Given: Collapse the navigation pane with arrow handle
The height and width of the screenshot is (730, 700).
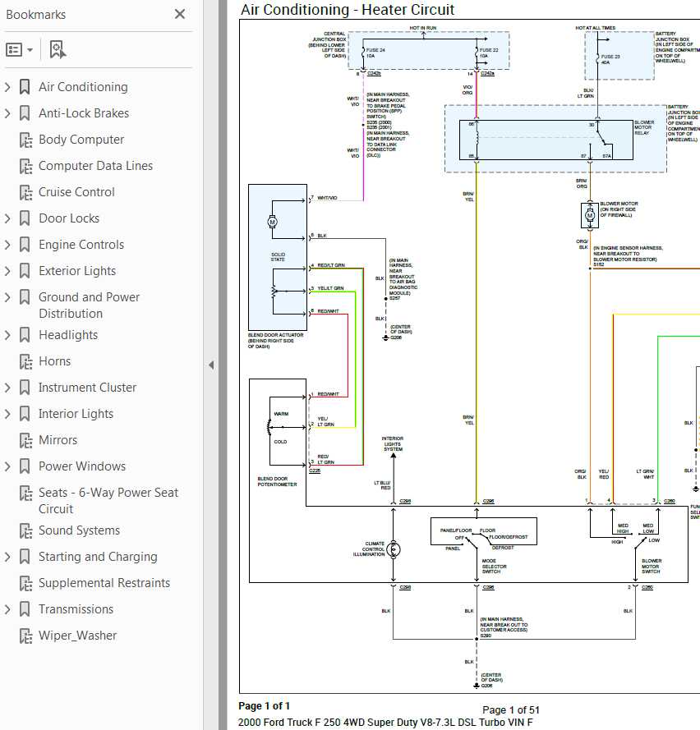Looking at the screenshot, I should [211, 365].
